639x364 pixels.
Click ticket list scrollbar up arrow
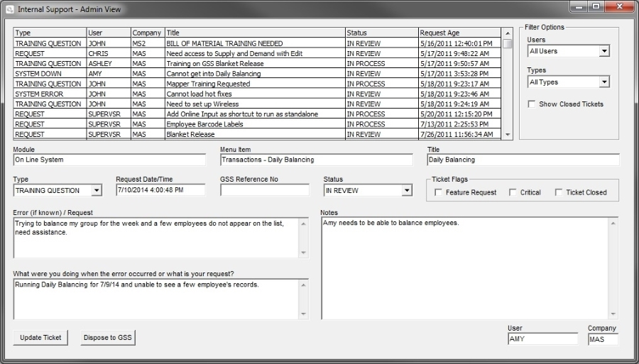click(508, 33)
